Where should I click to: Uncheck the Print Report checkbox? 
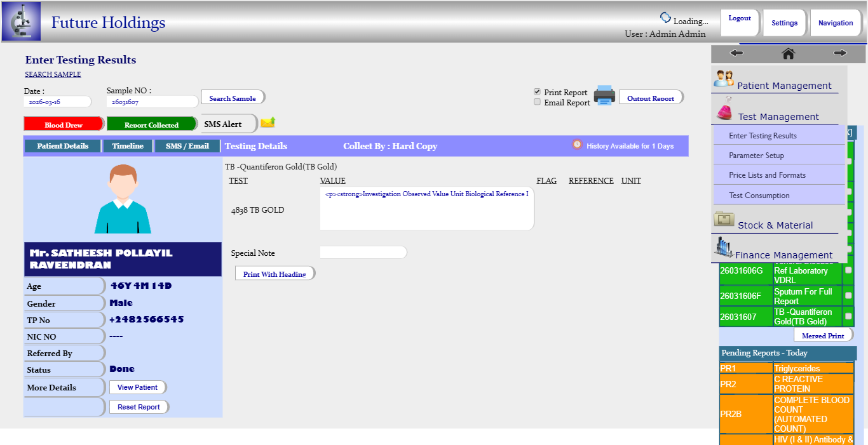pyautogui.click(x=537, y=92)
